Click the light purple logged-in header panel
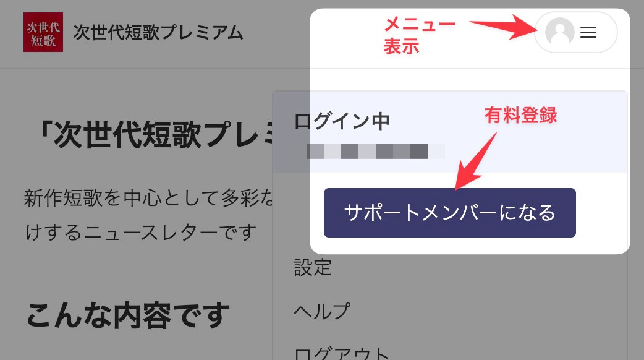 coord(450,132)
